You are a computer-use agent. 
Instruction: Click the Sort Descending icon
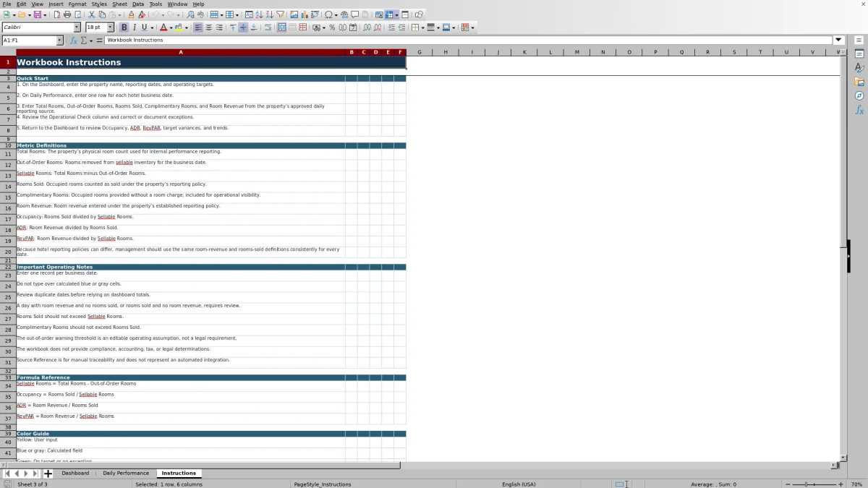pyautogui.click(x=269, y=14)
